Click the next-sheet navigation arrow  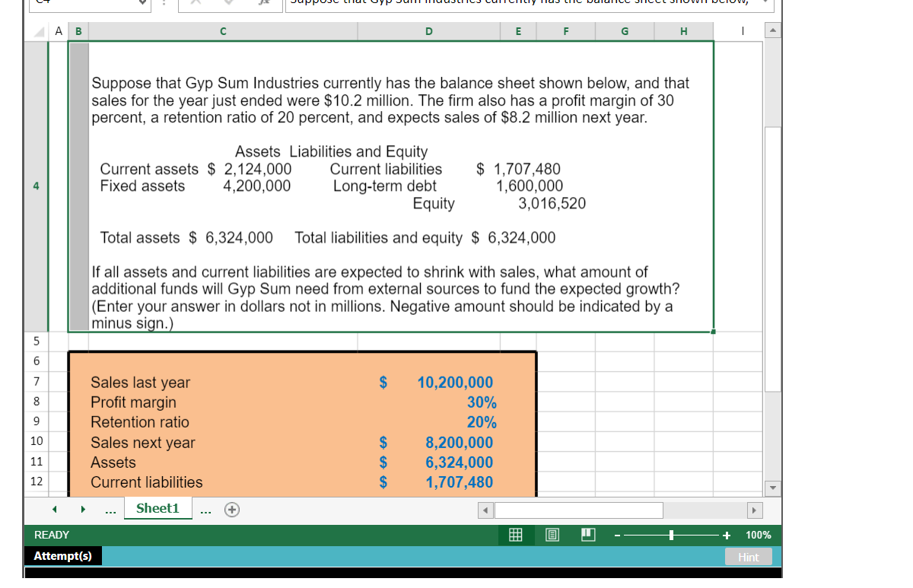(83, 509)
